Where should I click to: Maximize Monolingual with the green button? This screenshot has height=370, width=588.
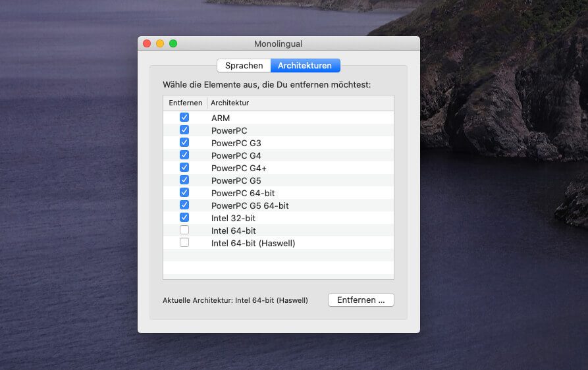coord(173,43)
